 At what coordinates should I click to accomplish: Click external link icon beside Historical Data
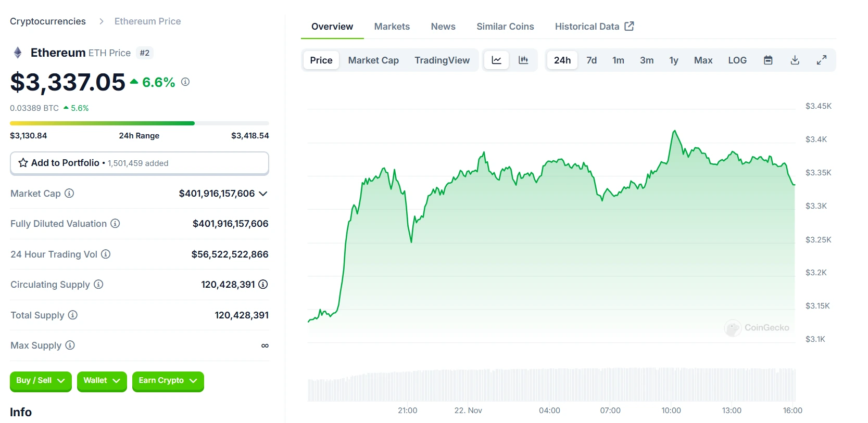629,26
